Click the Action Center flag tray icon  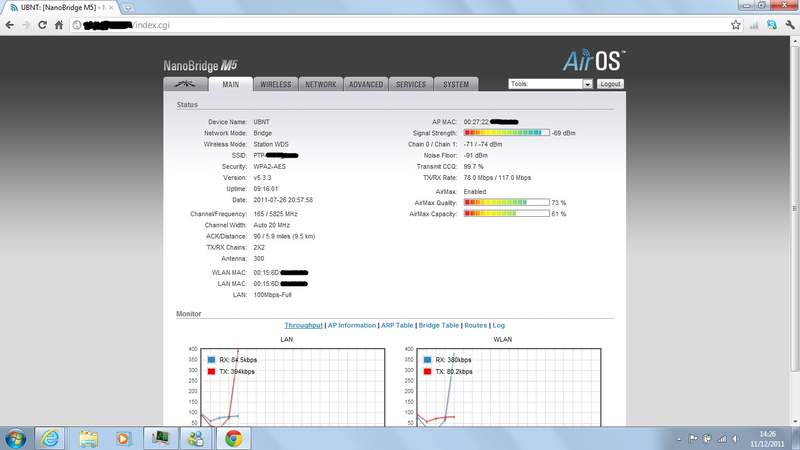(x=693, y=439)
